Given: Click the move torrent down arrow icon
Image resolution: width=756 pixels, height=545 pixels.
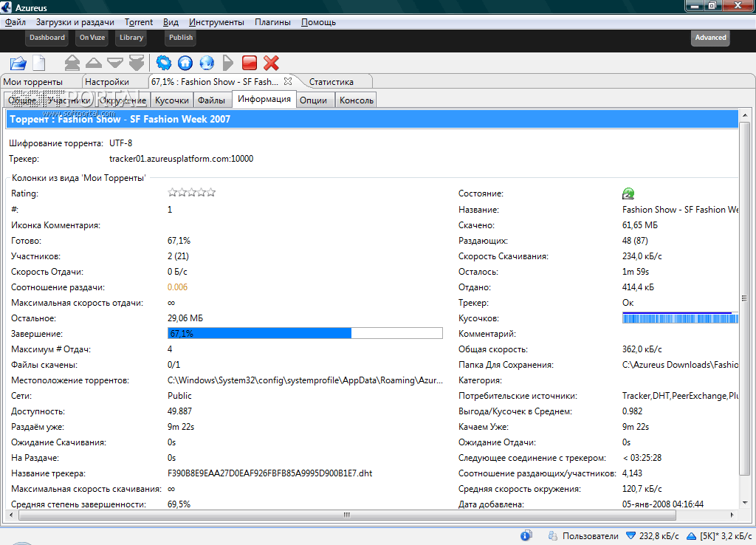Looking at the screenshot, I should coord(114,63).
